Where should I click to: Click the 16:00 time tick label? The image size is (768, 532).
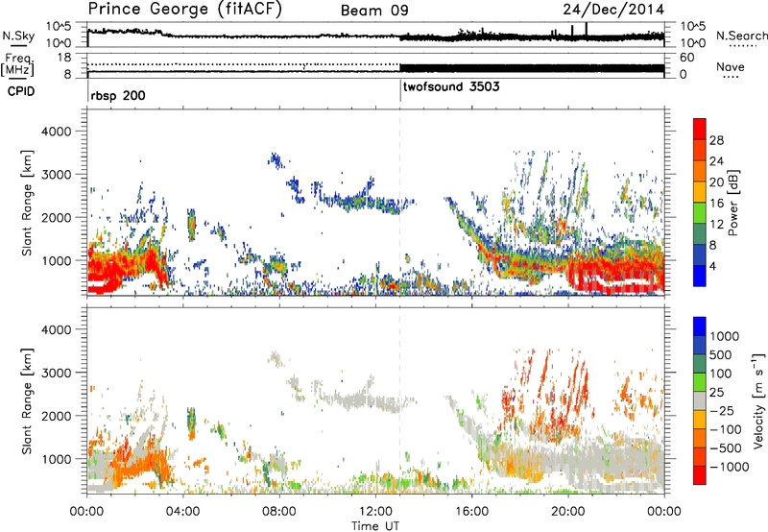tap(471, 512)
